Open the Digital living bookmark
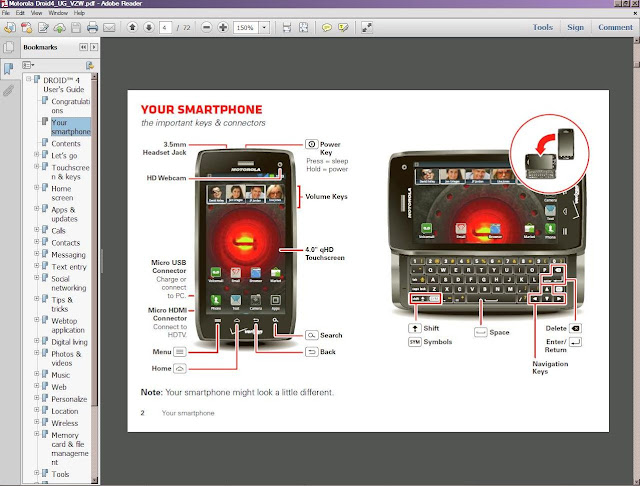640x486 pixels. pos(69,342)
